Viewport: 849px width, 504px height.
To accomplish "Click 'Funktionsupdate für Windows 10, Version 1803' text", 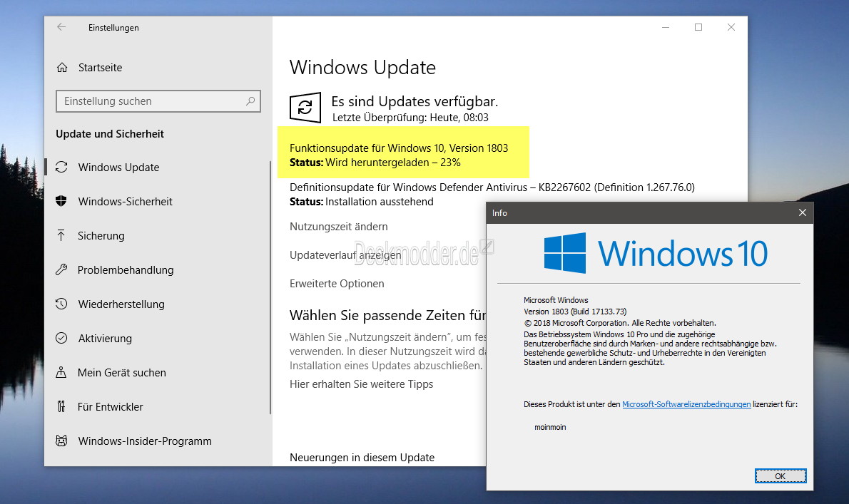I will click(x=399, y=148).
